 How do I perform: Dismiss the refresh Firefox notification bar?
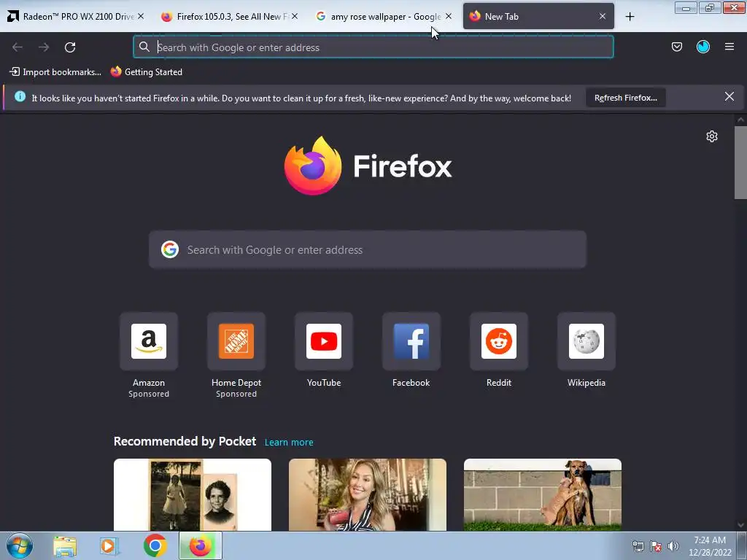729,97
